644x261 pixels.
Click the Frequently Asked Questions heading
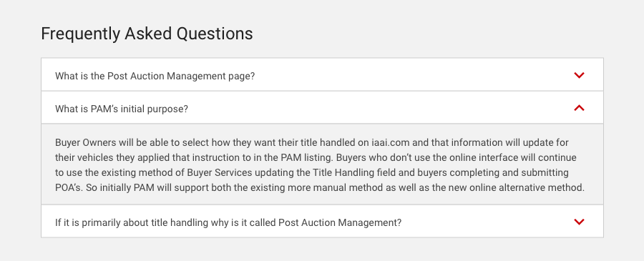coord(147,34)
